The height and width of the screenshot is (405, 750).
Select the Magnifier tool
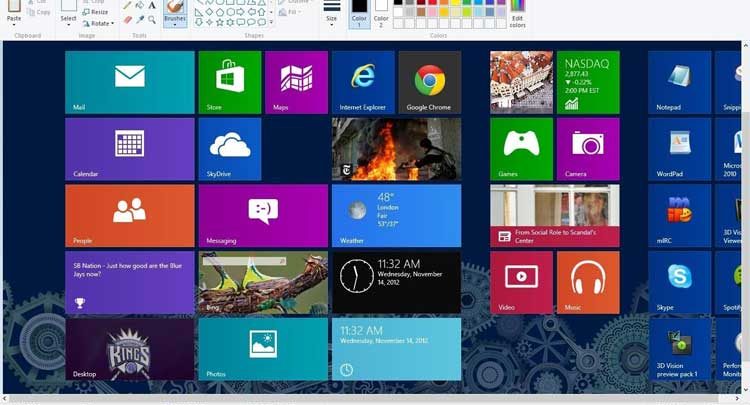click(x=152, y=20)
